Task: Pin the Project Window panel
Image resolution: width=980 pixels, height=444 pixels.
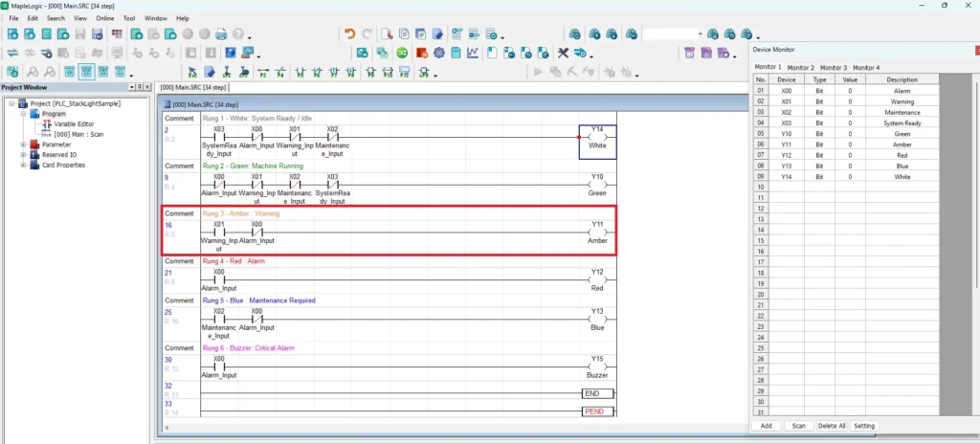Action: point(140,87)
